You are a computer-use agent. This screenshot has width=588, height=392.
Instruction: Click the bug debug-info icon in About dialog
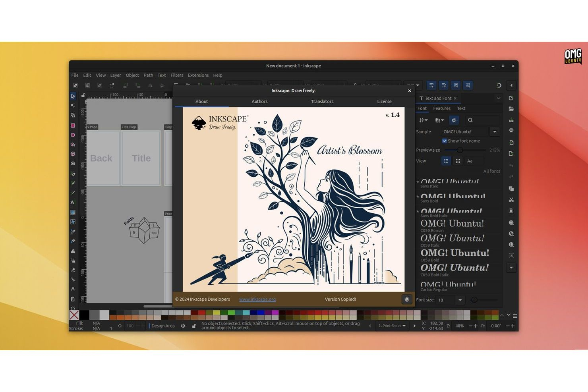click(x=407, y=299)
